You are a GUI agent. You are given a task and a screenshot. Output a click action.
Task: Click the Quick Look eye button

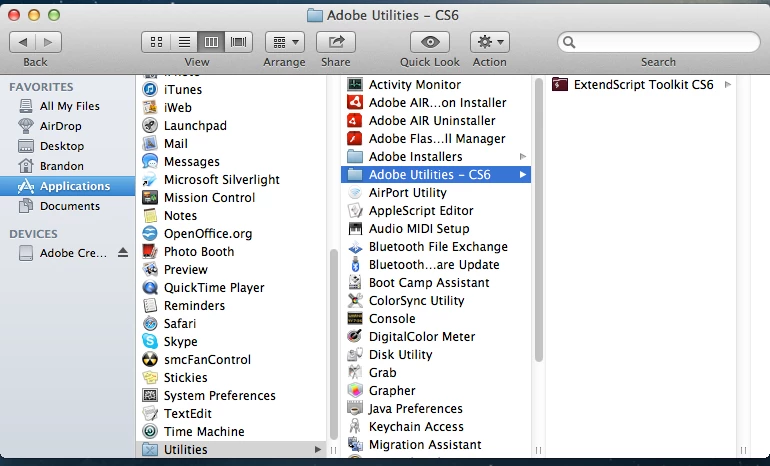coord(430,42)
